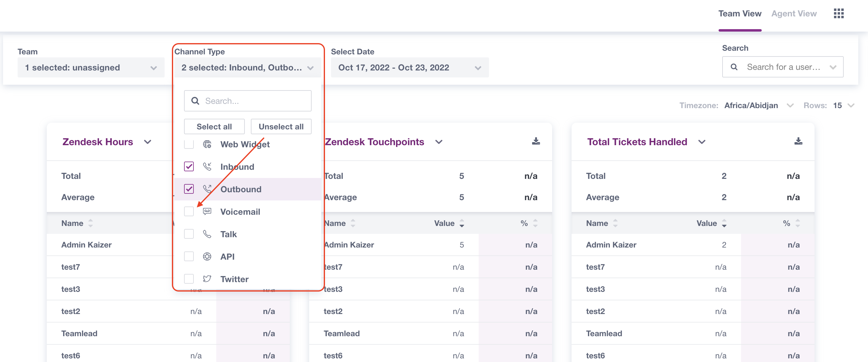Sort Total Tickets Handled by percent
This screenshot has height=362, width=868.
pos(797,223)
